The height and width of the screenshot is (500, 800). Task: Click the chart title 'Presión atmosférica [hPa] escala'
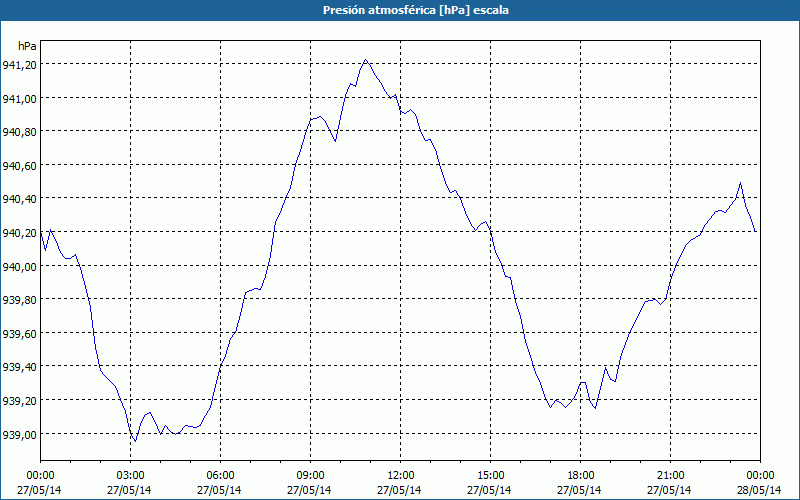(x=416, y=10)
